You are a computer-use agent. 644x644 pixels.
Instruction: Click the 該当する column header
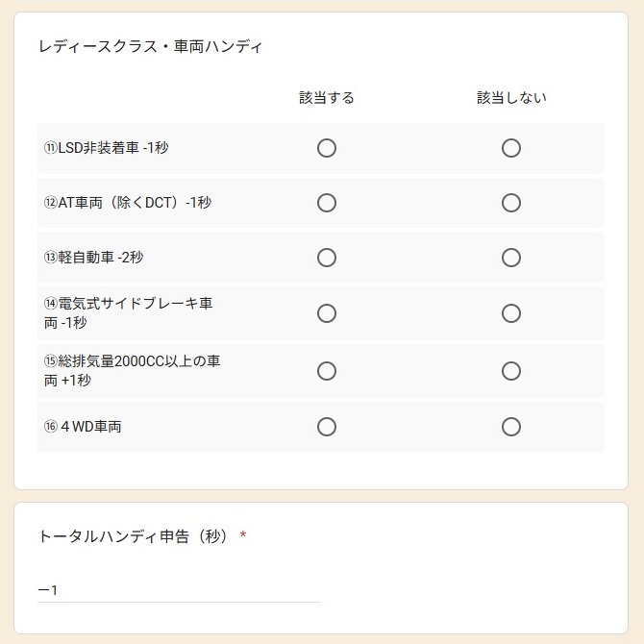click(327, 98)
